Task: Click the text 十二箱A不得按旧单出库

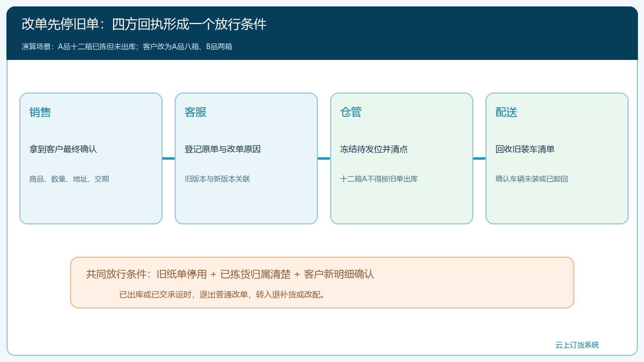Action: [x=379, y=179]
